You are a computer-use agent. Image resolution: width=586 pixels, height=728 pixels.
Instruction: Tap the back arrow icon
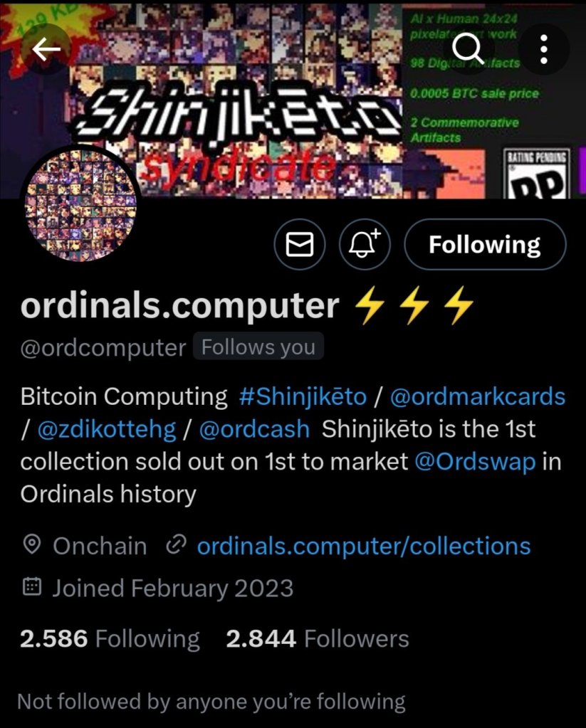(46, 49)
